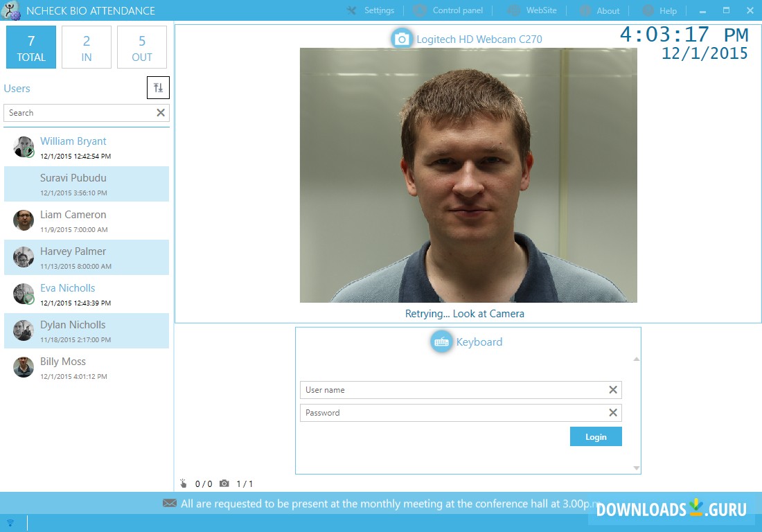Click the message envelope icon in the notification bar

pos(170,504)
